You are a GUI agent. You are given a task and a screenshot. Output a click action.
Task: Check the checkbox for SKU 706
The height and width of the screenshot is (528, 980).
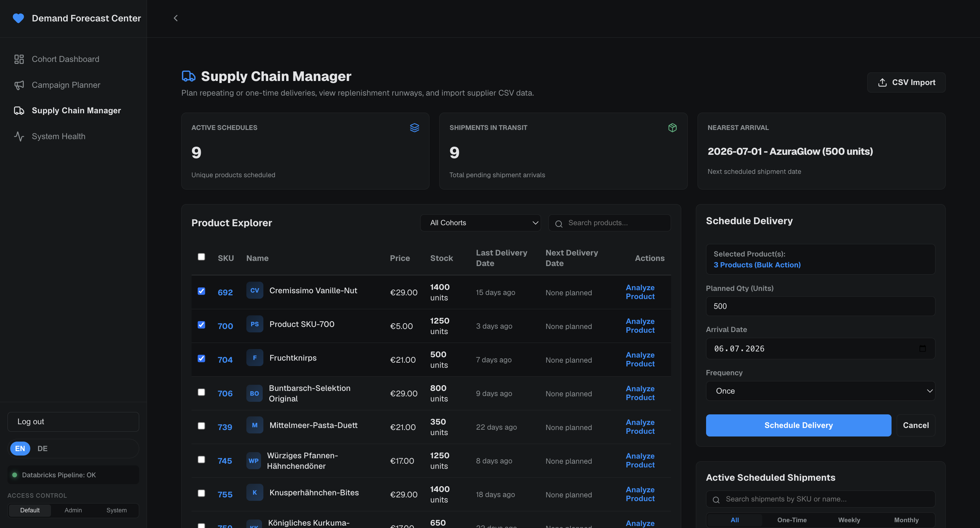click(x=201, y=392)
